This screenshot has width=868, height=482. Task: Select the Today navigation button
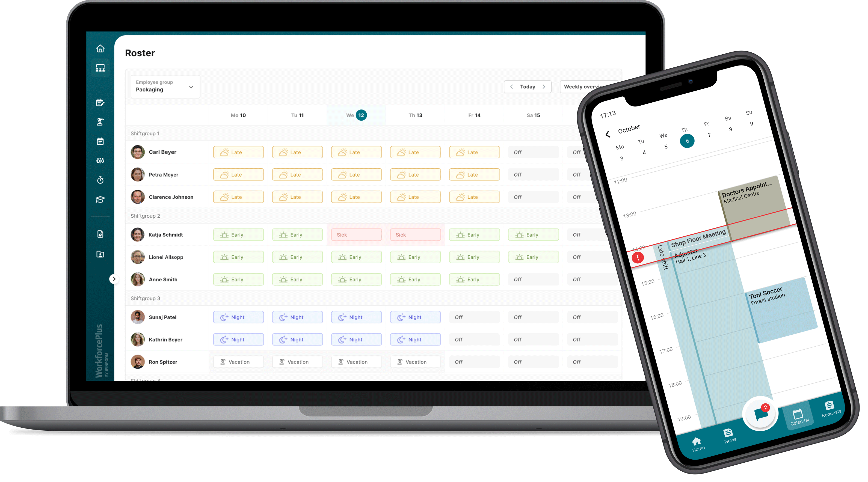click(x=527, y=88)
